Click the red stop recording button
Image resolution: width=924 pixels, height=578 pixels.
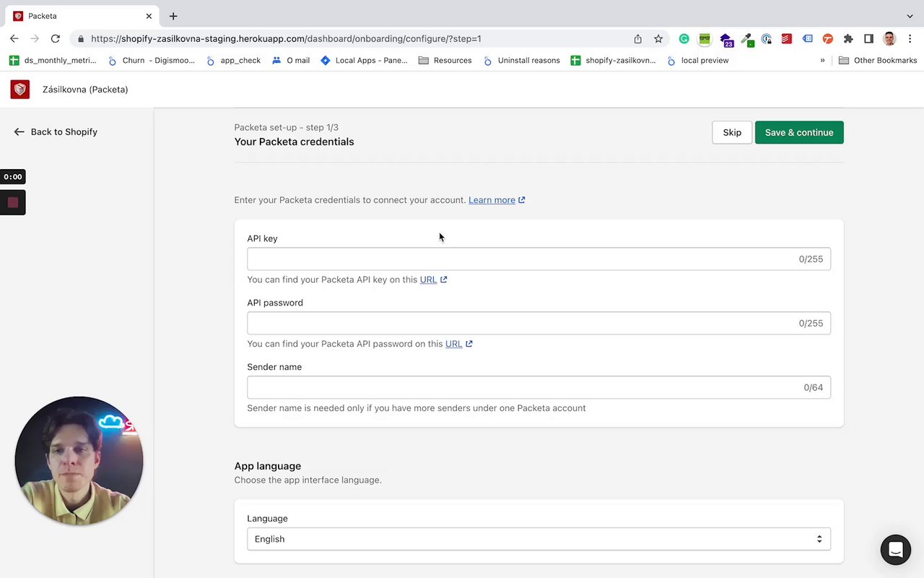coord(13,202)
